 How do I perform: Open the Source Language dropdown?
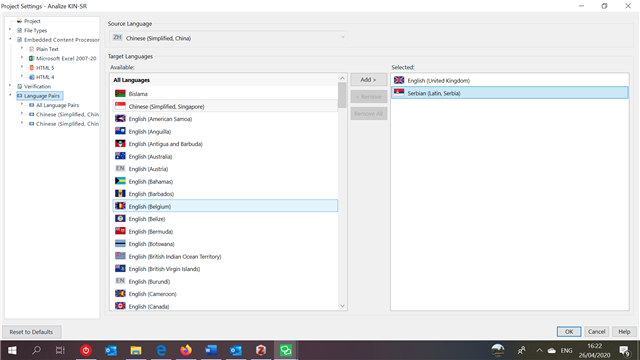(229, 38)
